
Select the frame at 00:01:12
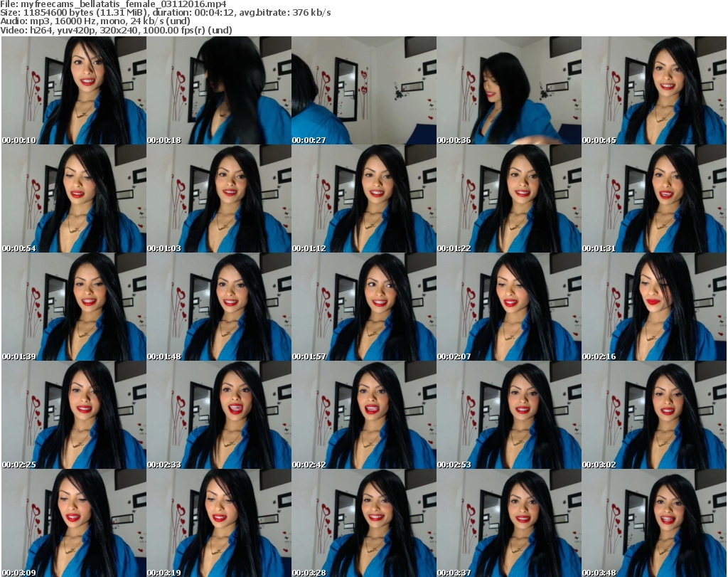click(x=364, y=198)
